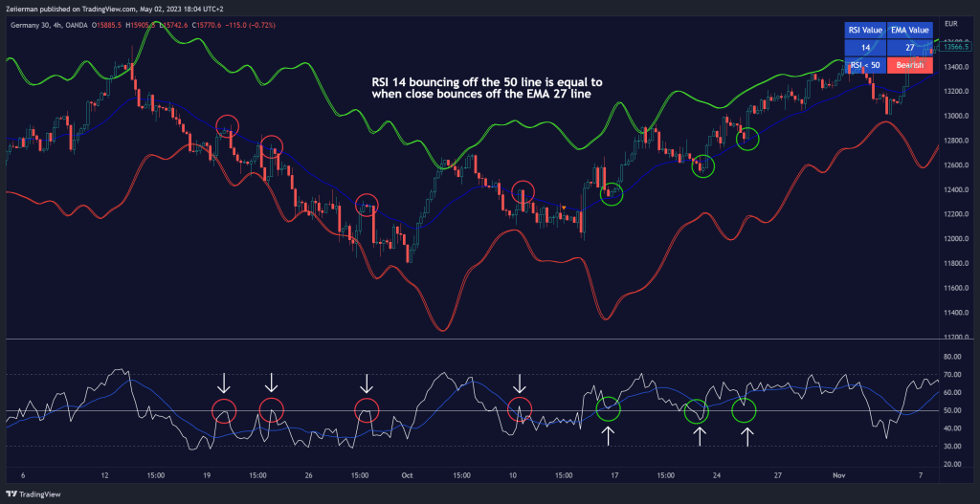
Task: Click the EMA Value header cell
Action: 909,30
